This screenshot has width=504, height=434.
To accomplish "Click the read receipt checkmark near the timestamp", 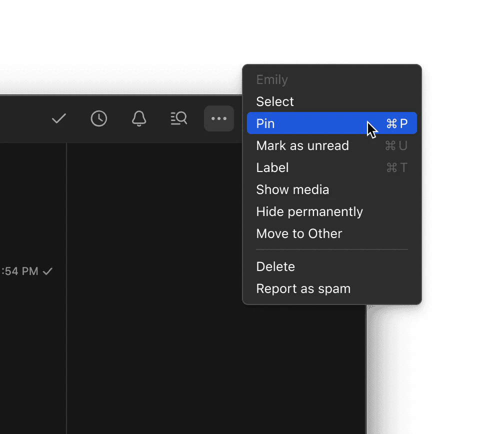I will point(48,271).
